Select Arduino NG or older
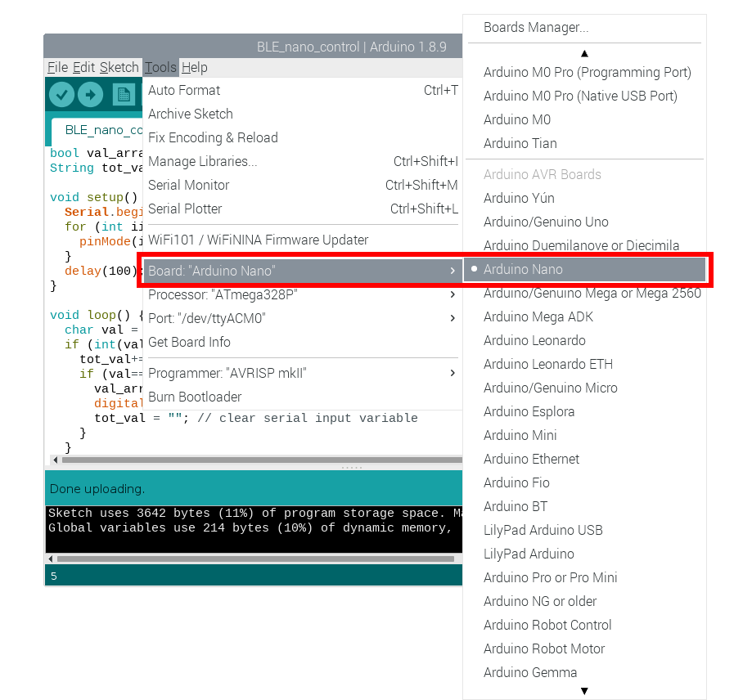The width and height of the screenshot is (743, 700). [584, 601]
